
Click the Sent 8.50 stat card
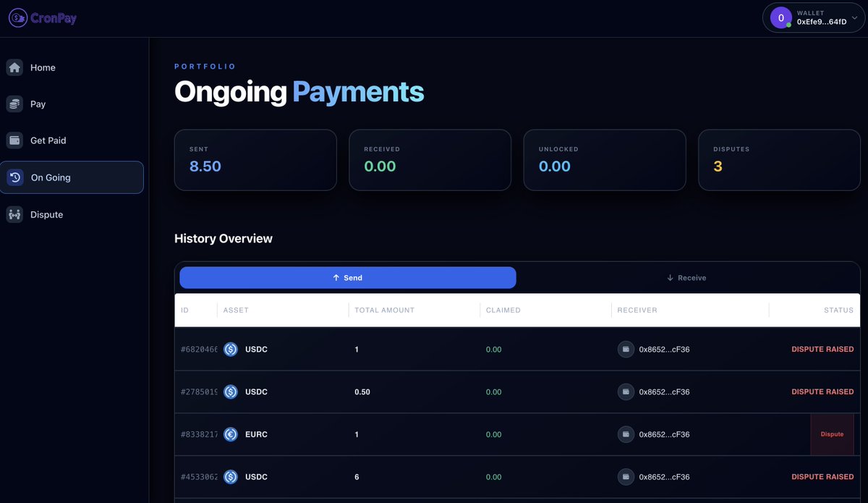(255, 160)
